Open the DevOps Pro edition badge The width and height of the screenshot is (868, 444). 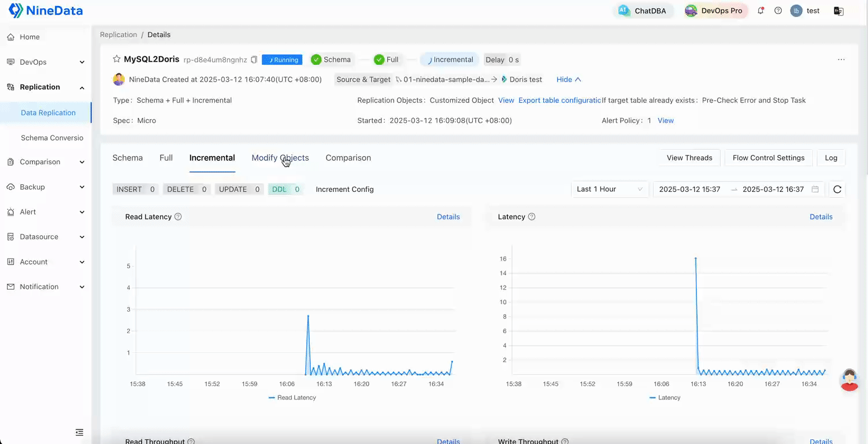(715, 10)
